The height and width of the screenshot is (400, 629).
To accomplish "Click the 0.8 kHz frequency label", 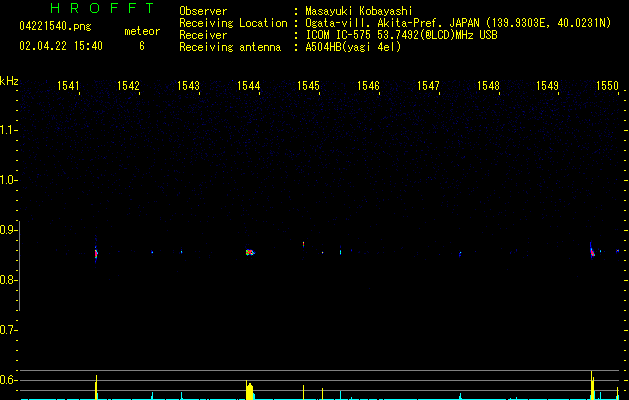I will point(8,280).
